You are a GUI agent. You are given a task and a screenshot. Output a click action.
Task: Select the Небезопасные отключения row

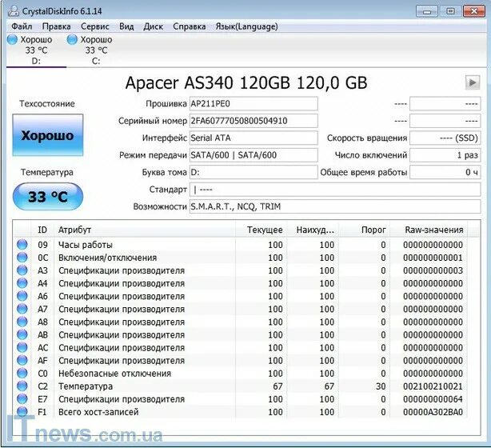[x=240, y=373]
